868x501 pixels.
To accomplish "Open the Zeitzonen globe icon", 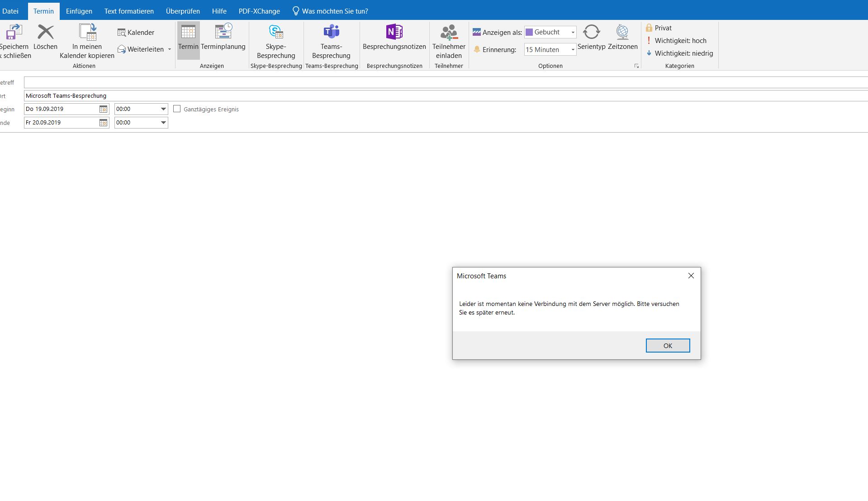I will pos(622,32).
